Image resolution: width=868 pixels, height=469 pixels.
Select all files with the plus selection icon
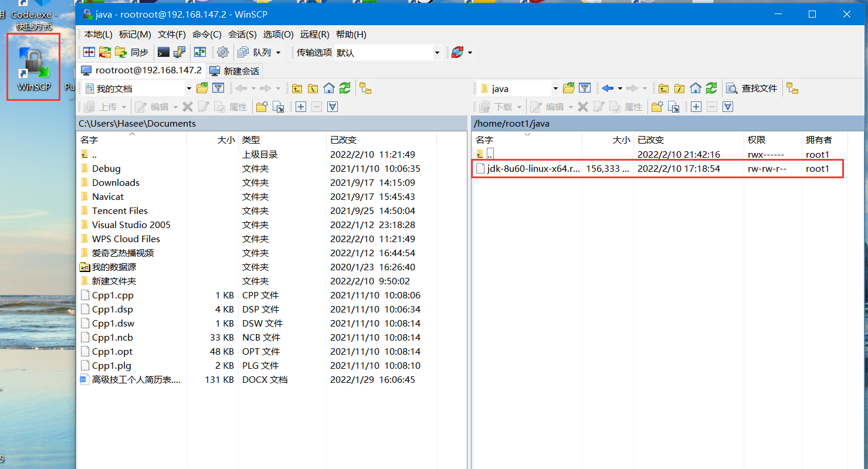tap(300, 107)
